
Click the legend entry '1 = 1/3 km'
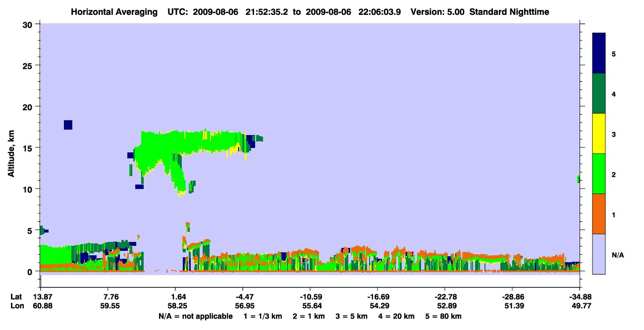pos(264,316)
